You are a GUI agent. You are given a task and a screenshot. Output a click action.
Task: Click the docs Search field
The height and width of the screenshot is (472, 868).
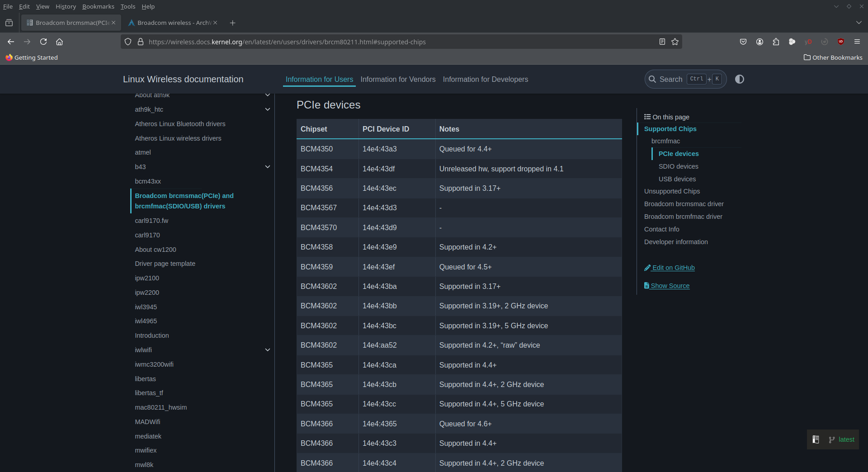point(685,79)
